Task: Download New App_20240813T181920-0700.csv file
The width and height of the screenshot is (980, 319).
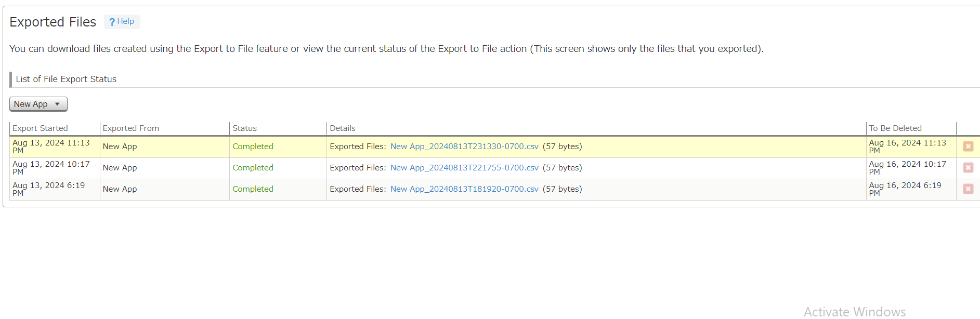Action: pyautogui.click(x=464, y=189)
